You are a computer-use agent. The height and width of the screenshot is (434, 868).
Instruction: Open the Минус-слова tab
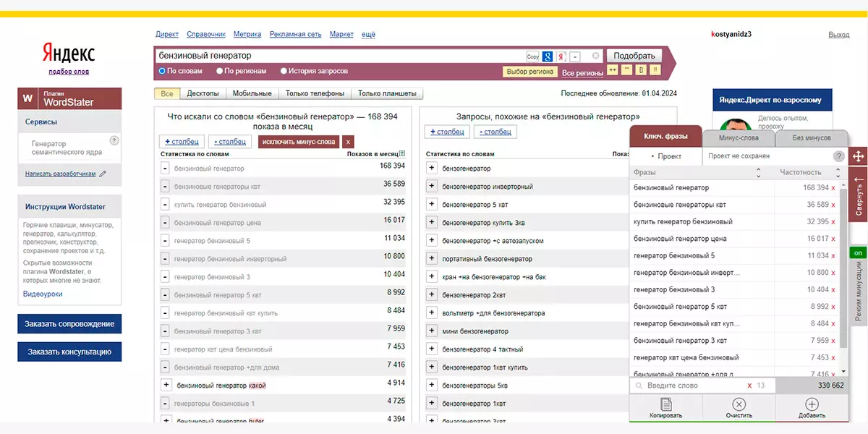point(739,137)
